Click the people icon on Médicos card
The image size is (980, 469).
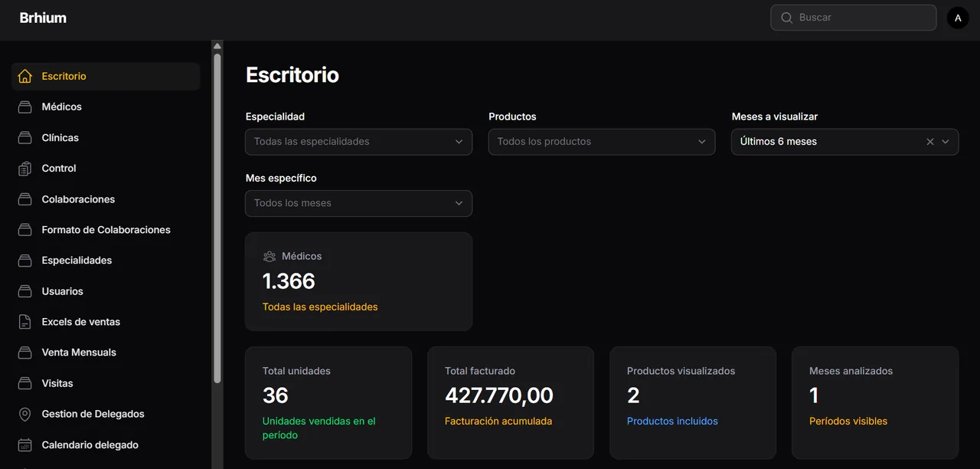tap(269, 257)
